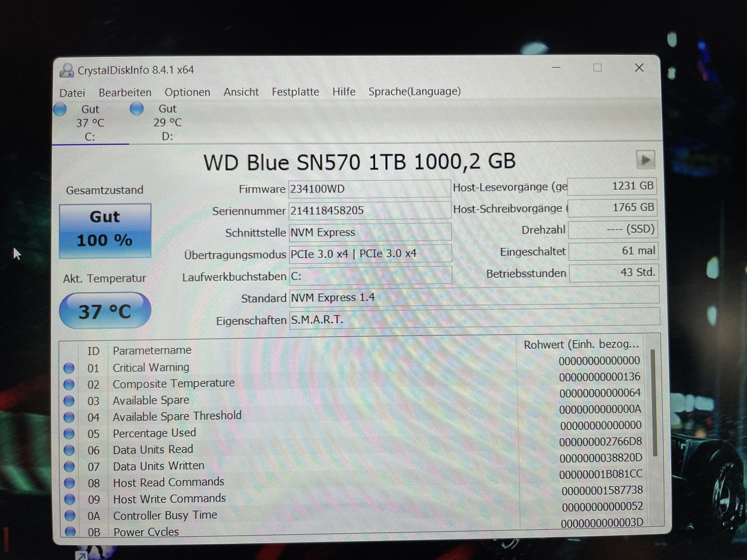The height and width of the screenshot is (560, 747).
Task: Click the CrystalDiskInfo app icon in title bar
Action: 67,70
